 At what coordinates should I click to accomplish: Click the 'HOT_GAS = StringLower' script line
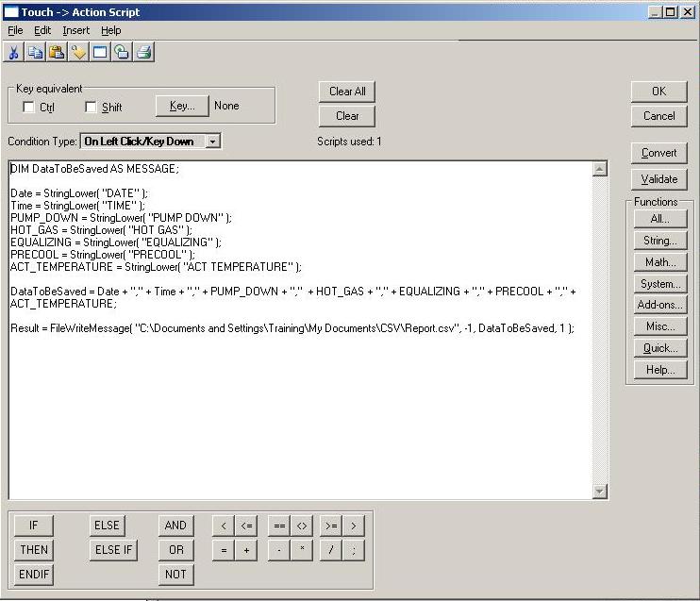coord(101,230)
